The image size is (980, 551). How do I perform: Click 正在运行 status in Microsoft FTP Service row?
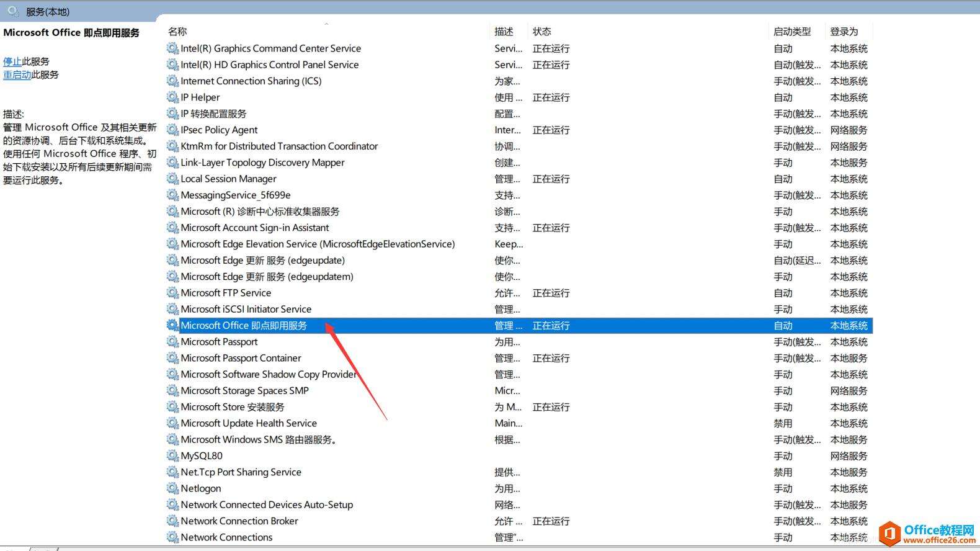(x=551, y=293)
